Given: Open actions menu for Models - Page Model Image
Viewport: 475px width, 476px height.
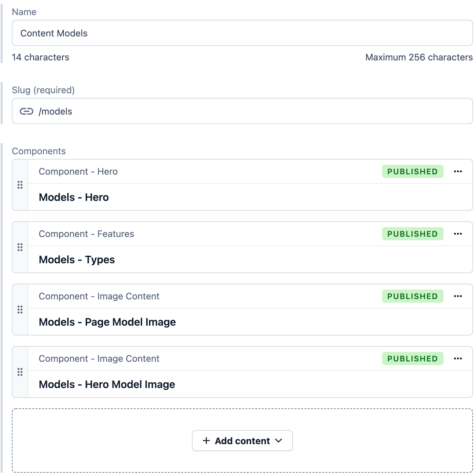Looking at the screenshot, I should coord(458,296).
